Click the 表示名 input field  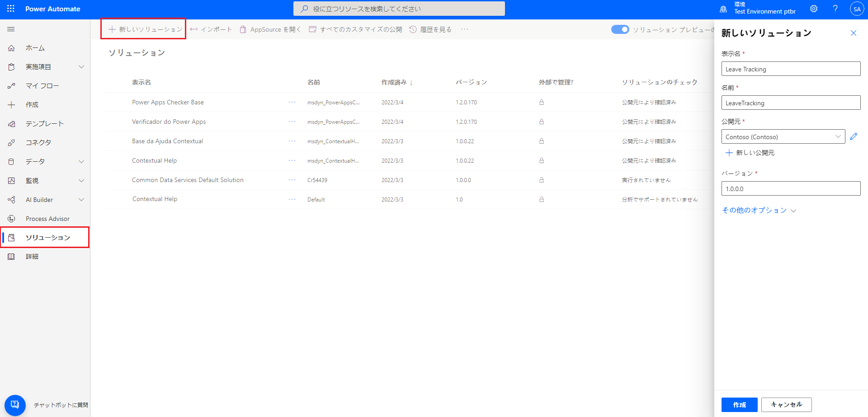[x=791, y=69]
